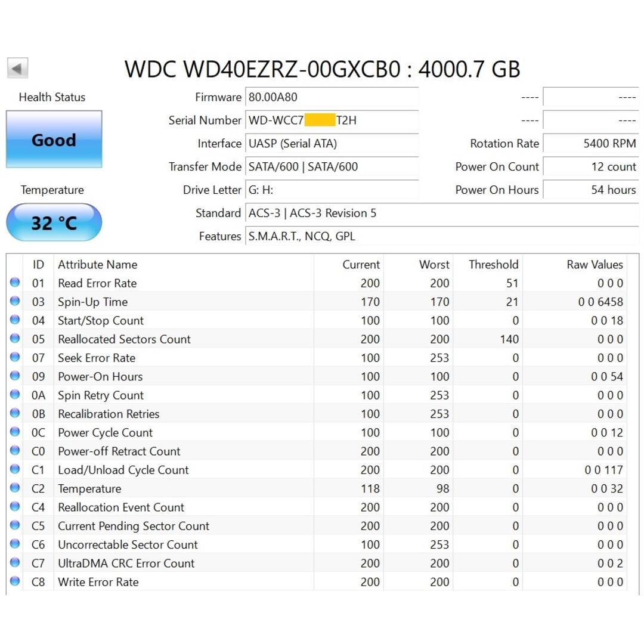644x644 pixels.
Task: Click the status dot for Read Error Rate
Action: [15, 282]
